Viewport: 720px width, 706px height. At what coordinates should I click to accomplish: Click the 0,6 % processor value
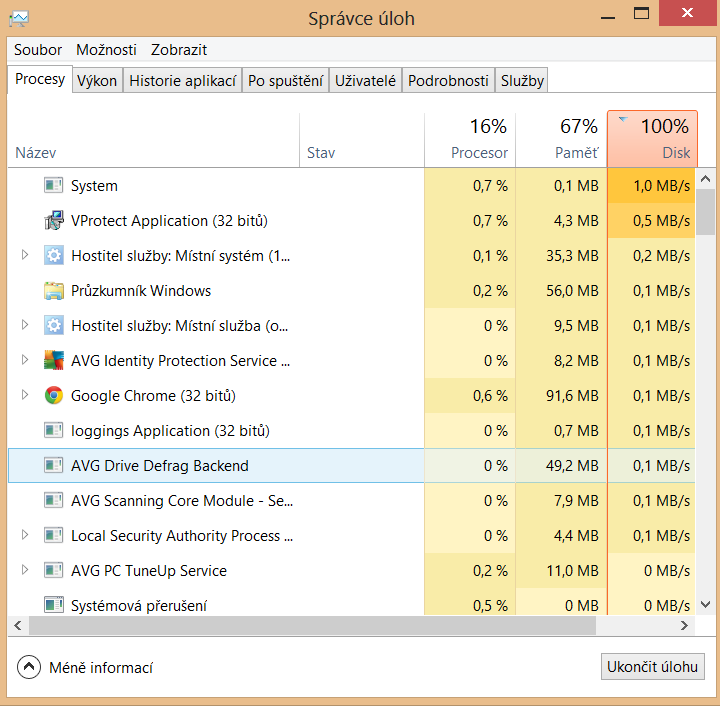click(490, 396)
